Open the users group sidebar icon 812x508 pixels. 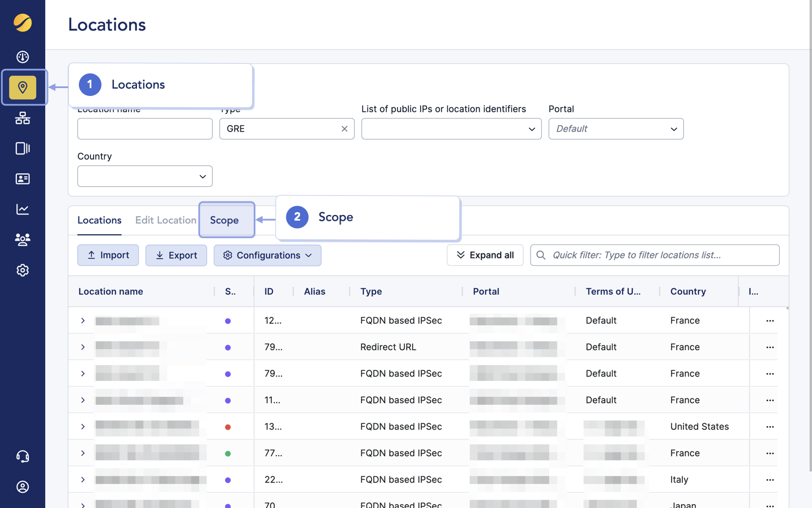click(x=23, y=240)
